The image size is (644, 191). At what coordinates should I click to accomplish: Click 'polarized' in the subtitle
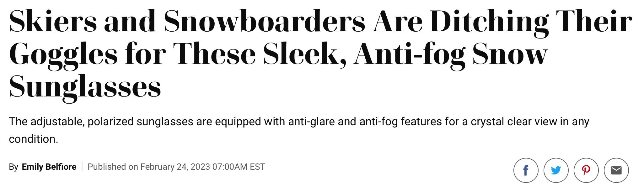coord(110,121)
